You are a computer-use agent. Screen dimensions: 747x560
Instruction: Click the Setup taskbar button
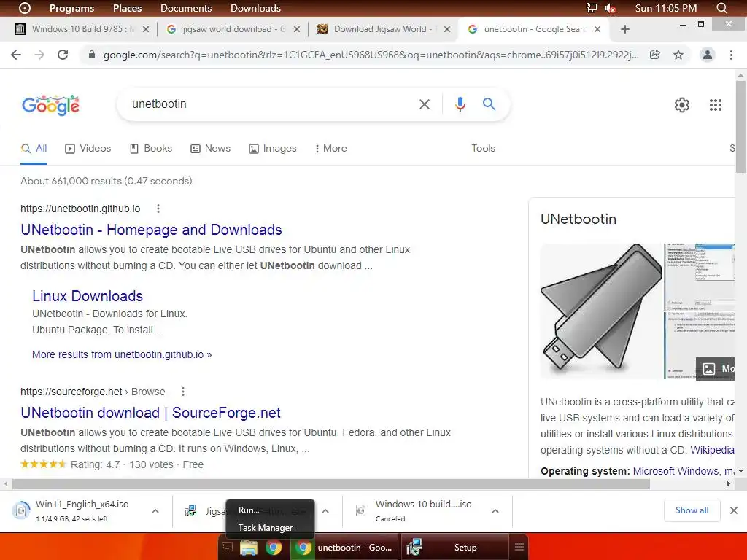[455, 547]
